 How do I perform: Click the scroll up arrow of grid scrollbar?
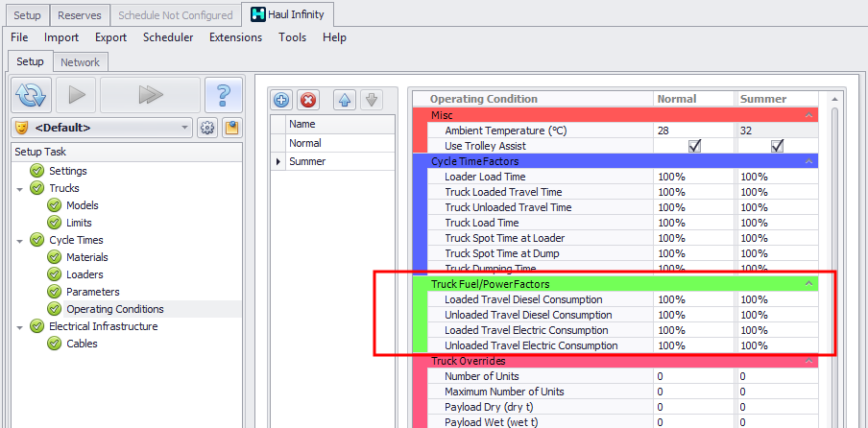[x=833, y=99]
